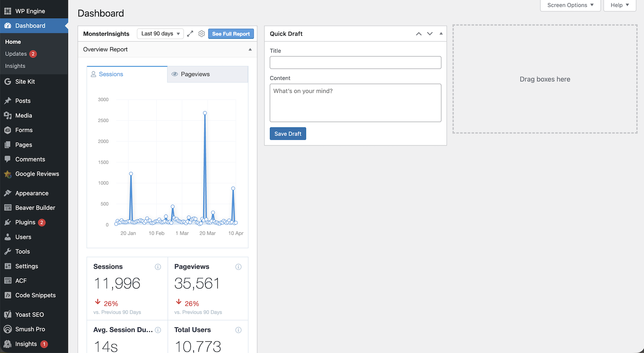Click the ACF icon in sidebar
This screenshot has height=353, width=644.
pyautogui.click(x=8, y=281)
